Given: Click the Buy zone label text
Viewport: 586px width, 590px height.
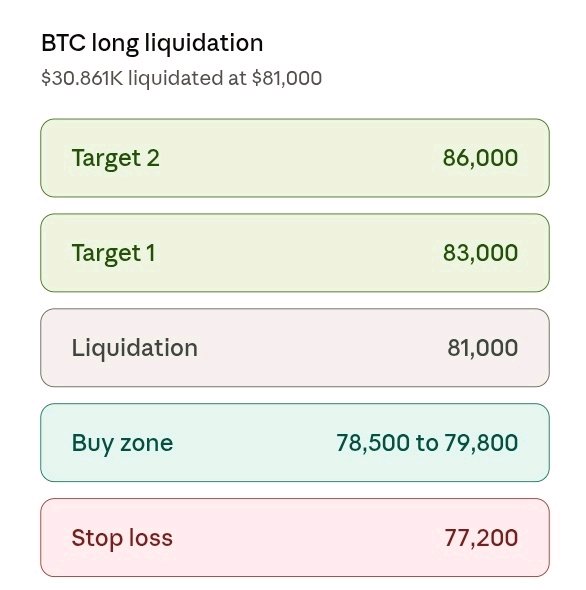Looking at the screenshot, I should pyautogui.click(x=122, y=443).
